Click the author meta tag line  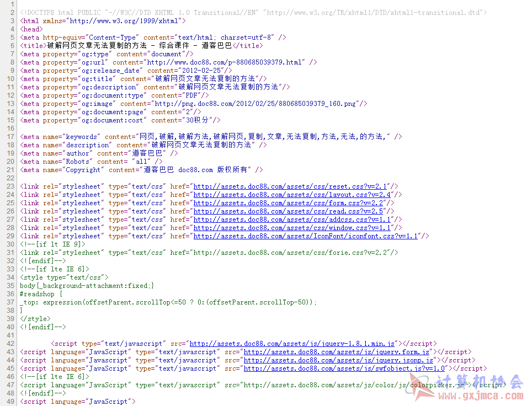(x=99, y=153)
